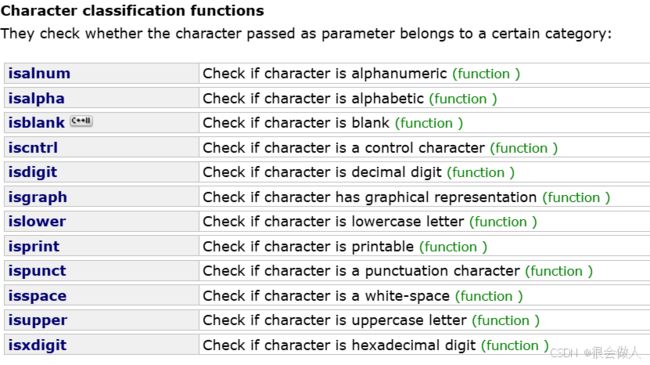Click the 'Check if character is alphanumeric' description
Image resolution: width=650 pixels, height=365 pixels.
(325, 73)
